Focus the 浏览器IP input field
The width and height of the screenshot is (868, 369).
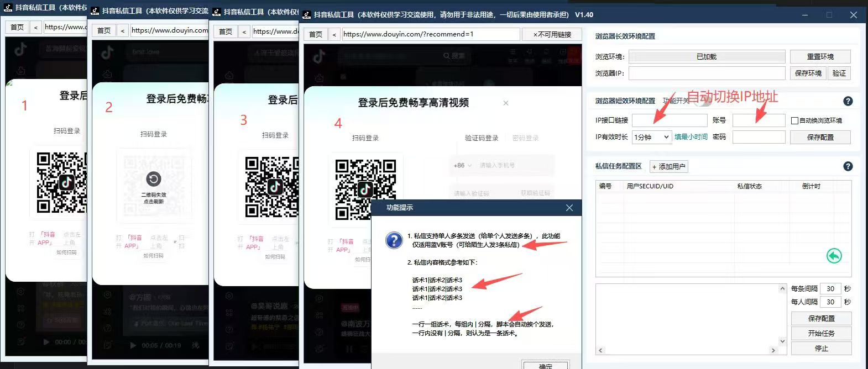707,73
